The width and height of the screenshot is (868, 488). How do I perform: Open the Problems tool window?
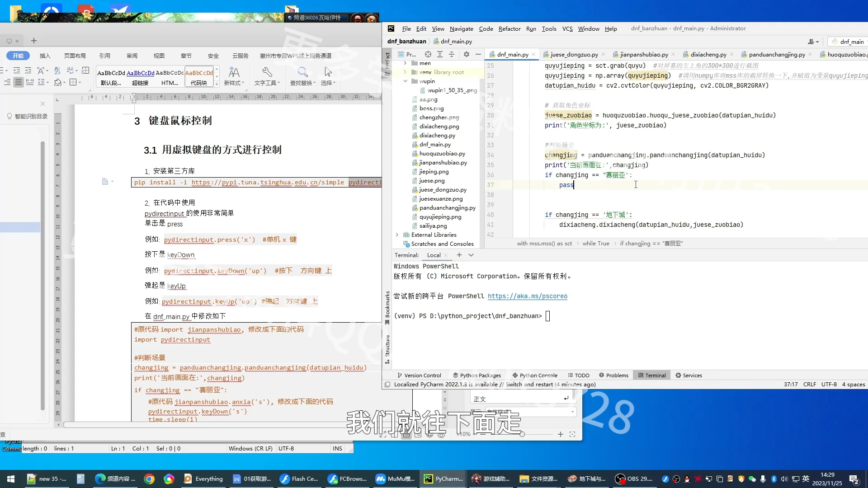(613, 375)
